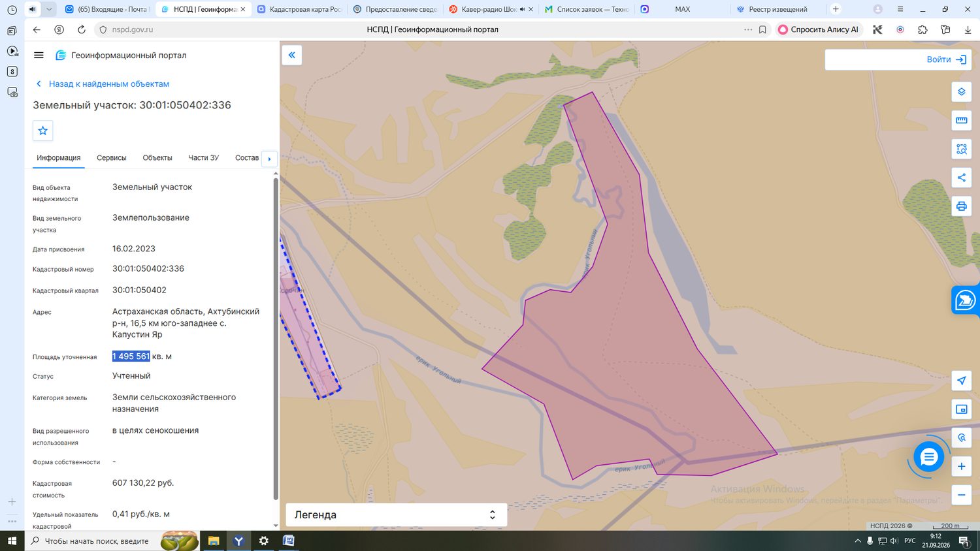Collapse the left info panel
980x551 pixels.
(x=292, y=55)
